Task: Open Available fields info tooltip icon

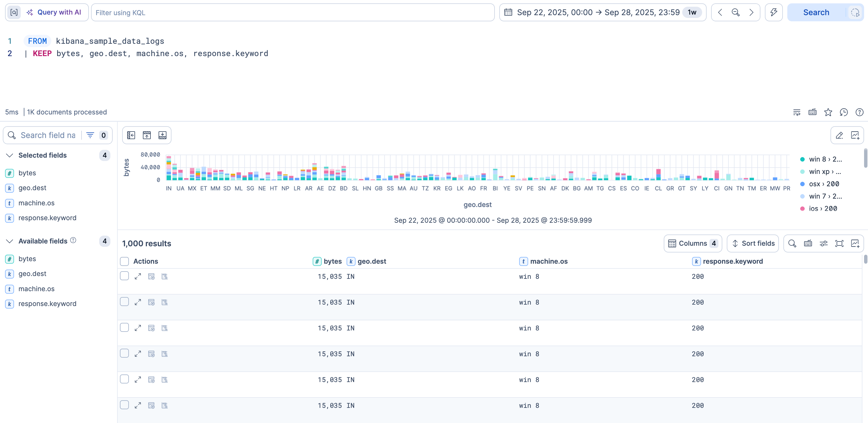Action: (x=73, y=240)
